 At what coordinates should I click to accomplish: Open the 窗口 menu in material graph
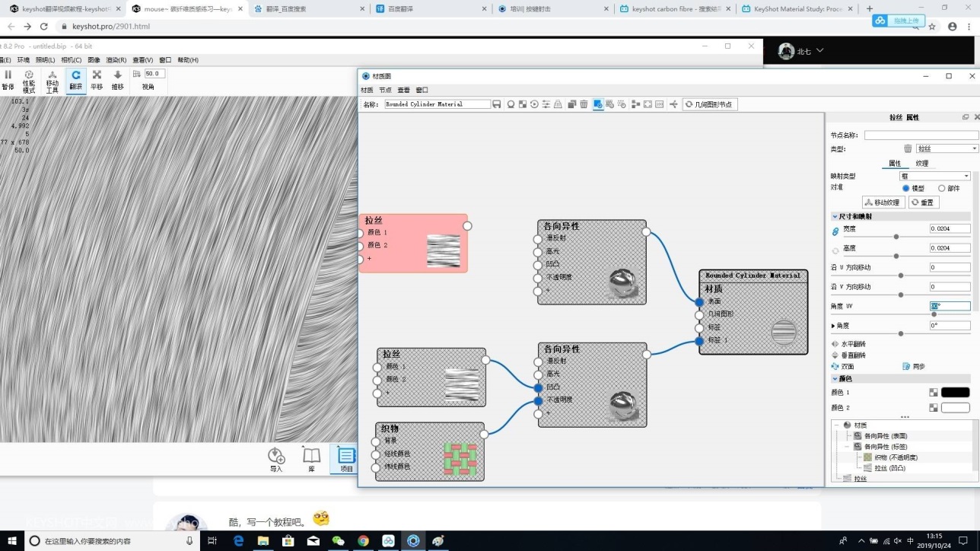422,90
